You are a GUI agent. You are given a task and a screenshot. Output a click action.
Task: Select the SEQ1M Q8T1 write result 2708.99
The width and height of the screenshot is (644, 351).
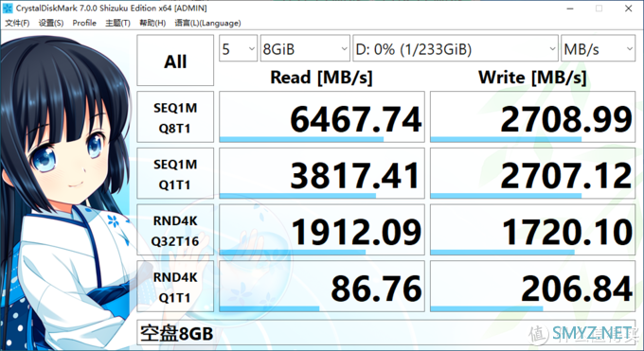click(532, 117)
